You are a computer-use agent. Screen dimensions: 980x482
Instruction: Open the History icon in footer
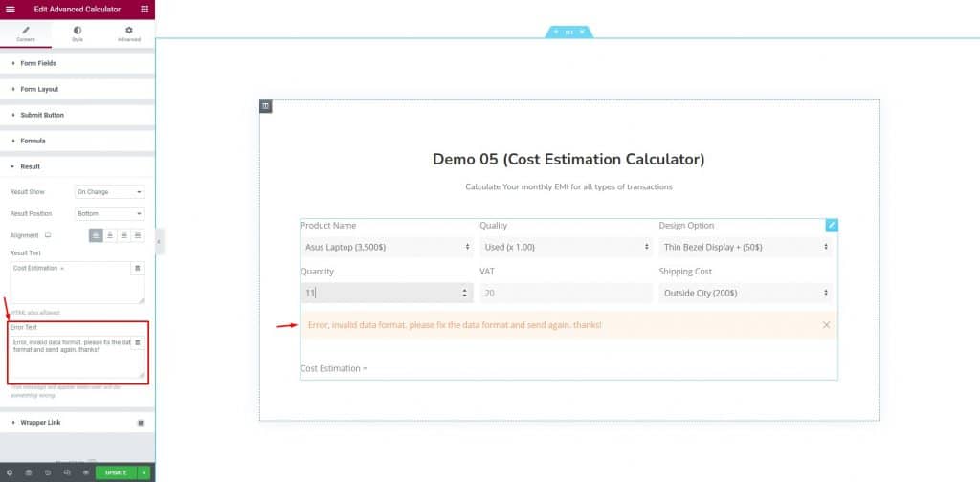coord(48,472)
